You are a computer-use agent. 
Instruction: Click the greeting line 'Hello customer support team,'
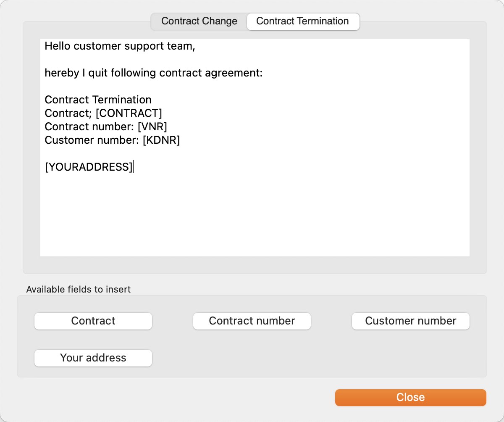coord(120,46)
